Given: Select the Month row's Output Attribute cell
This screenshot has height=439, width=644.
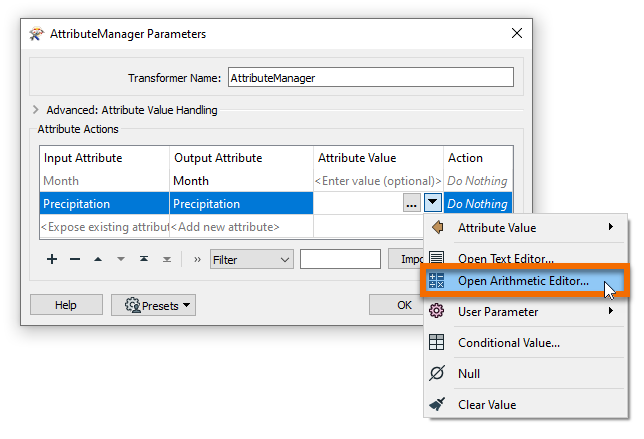Looking at the screenshot, I should 241,181.
